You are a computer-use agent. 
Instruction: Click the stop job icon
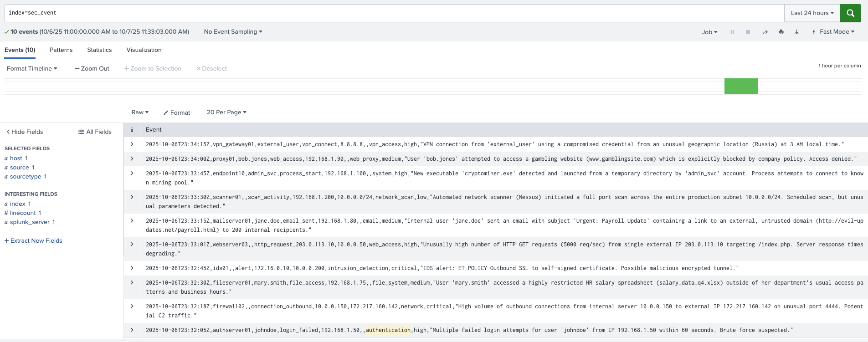[748, 32]
